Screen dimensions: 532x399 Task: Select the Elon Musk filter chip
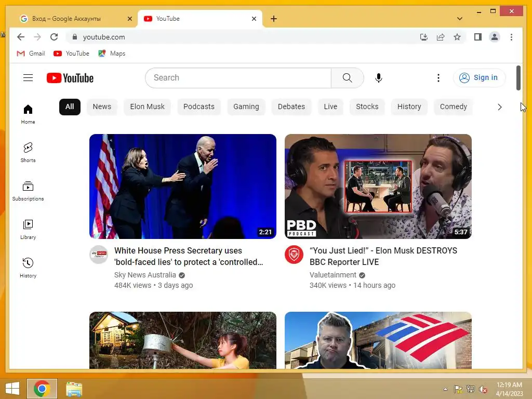147,107
